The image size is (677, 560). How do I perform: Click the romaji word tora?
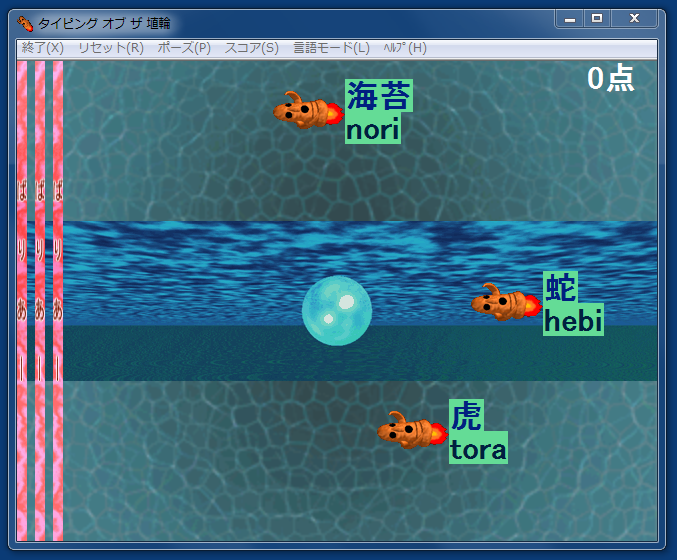click(478, 448)
